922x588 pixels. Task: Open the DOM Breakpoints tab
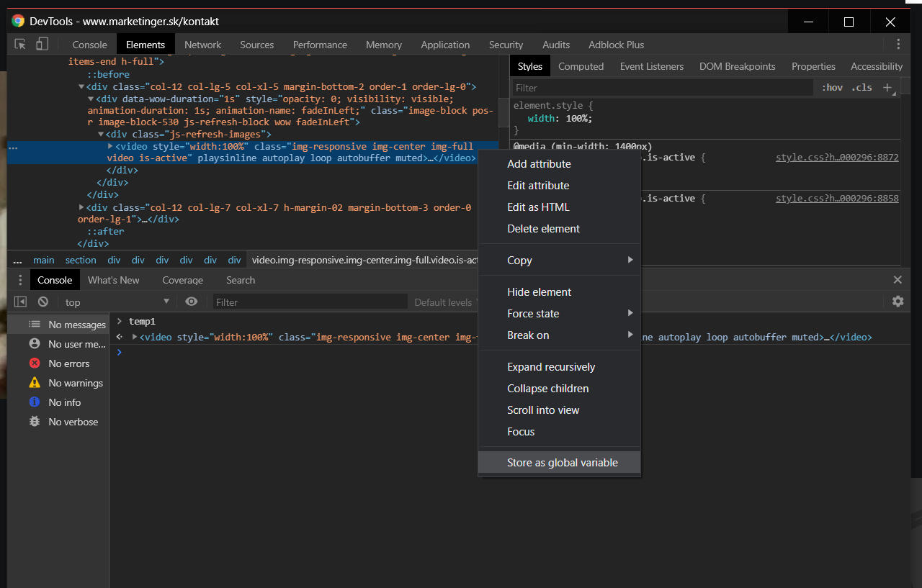(738, 66)
